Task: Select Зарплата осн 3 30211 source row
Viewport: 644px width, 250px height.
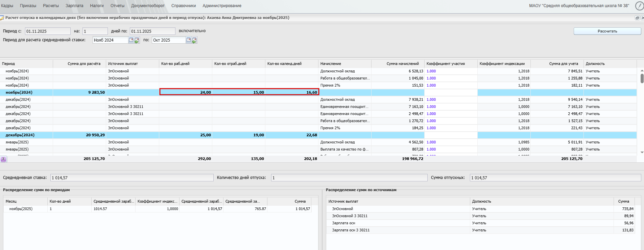Action: click(351, 230)
